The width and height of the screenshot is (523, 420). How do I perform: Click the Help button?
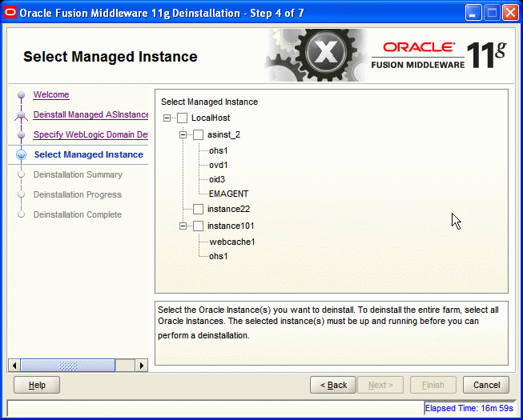point(37,385)
